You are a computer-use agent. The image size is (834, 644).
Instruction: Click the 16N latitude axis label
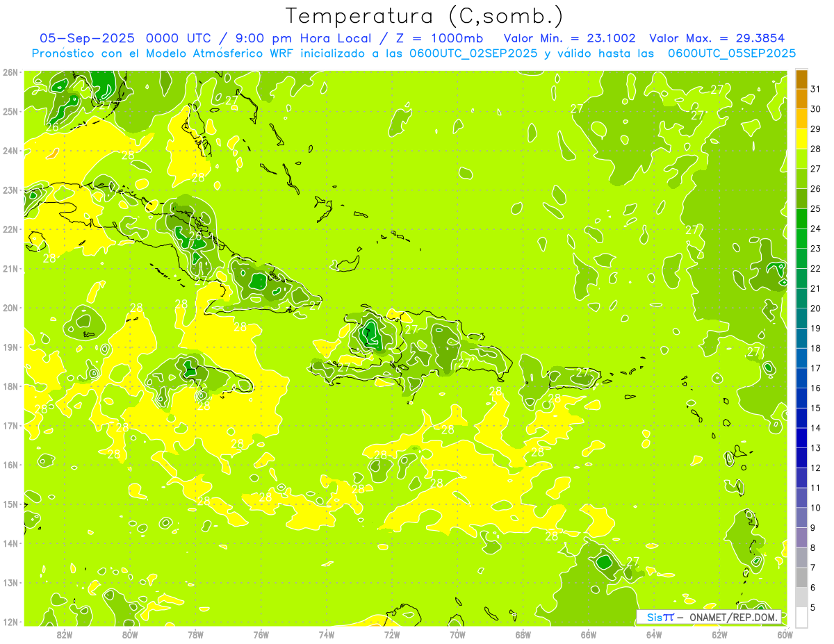click(x=10, y=465)
